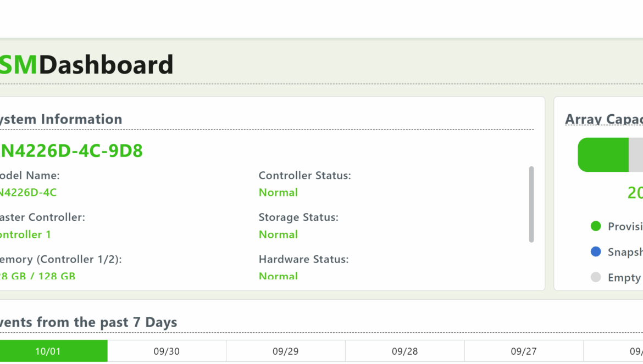Click the System Information heading

tap(59, 119)
